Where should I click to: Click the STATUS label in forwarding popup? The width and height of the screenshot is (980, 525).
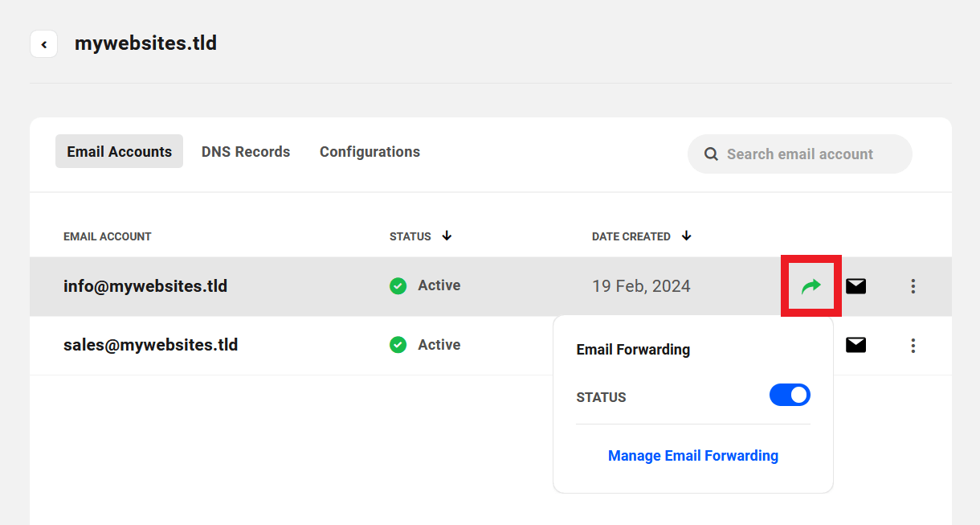point(601,397)
